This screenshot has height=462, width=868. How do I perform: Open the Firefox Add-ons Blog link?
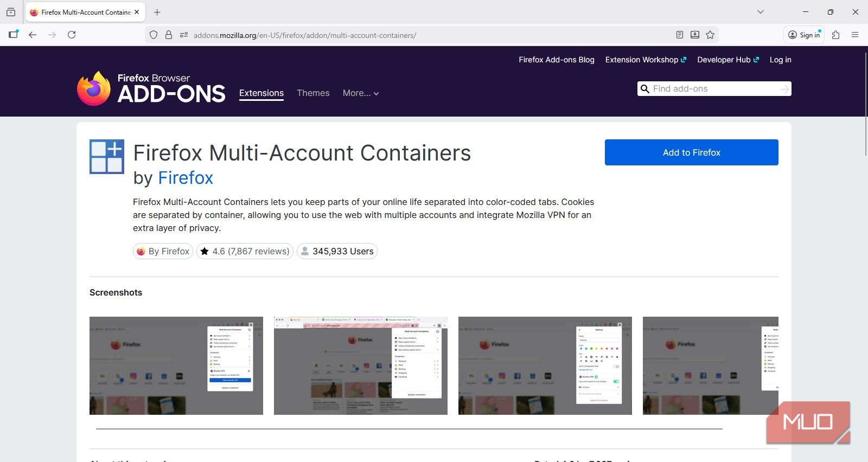[557, 60]
